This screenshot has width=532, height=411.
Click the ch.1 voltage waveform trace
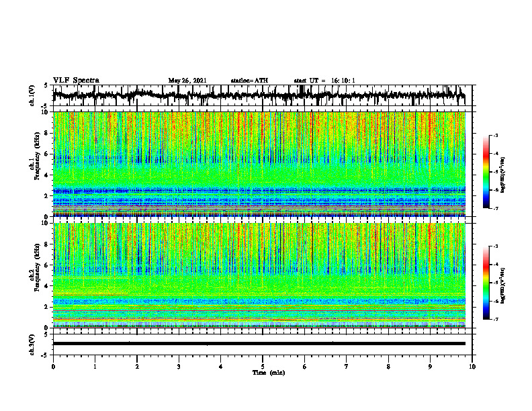click(259, 95)
